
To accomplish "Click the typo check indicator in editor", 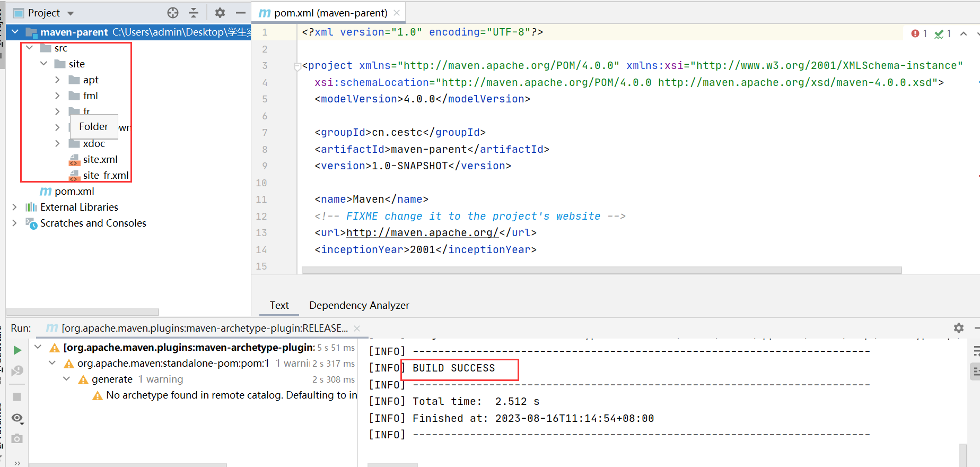I will point(942,34).
